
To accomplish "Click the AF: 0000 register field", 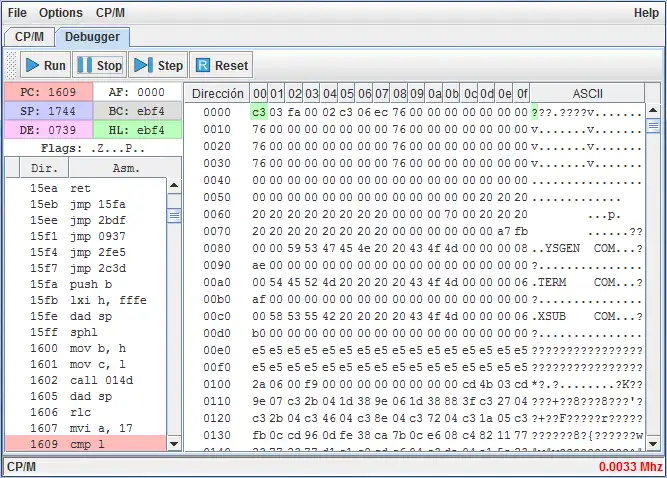I will (137, 92).
